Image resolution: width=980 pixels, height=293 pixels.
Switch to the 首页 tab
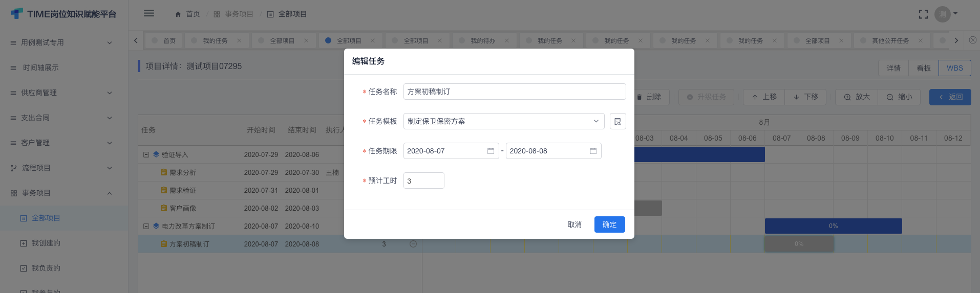coord(164,41)
